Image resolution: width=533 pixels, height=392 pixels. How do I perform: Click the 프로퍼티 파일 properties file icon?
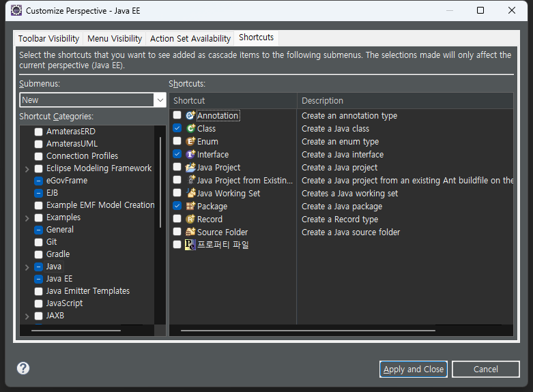pos(190,245)
